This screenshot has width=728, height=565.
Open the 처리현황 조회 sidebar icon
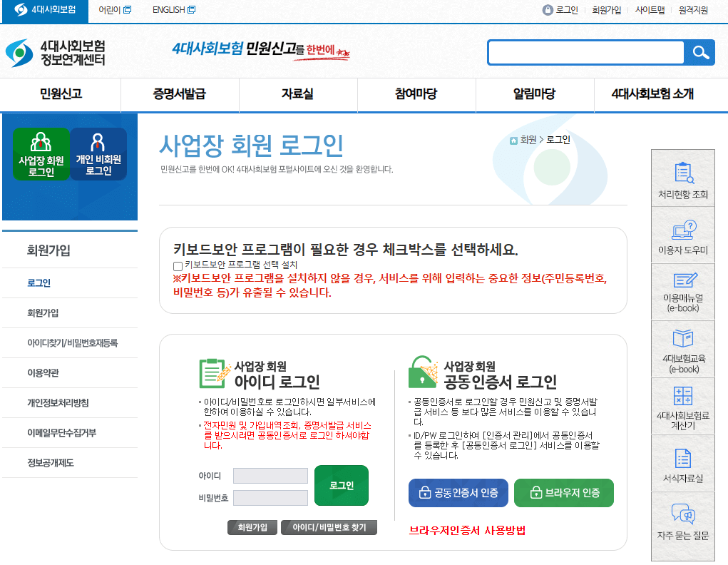coord(682,178)
